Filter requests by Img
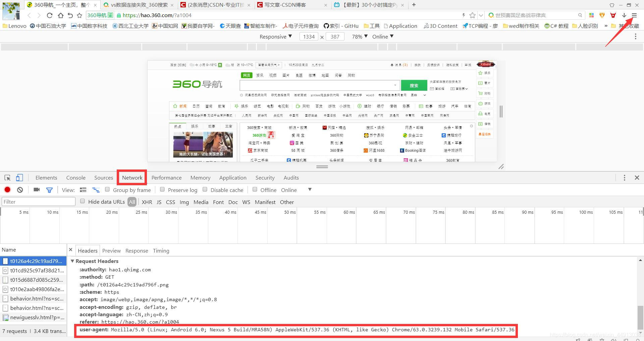The image size is (644, 341). 184,202
